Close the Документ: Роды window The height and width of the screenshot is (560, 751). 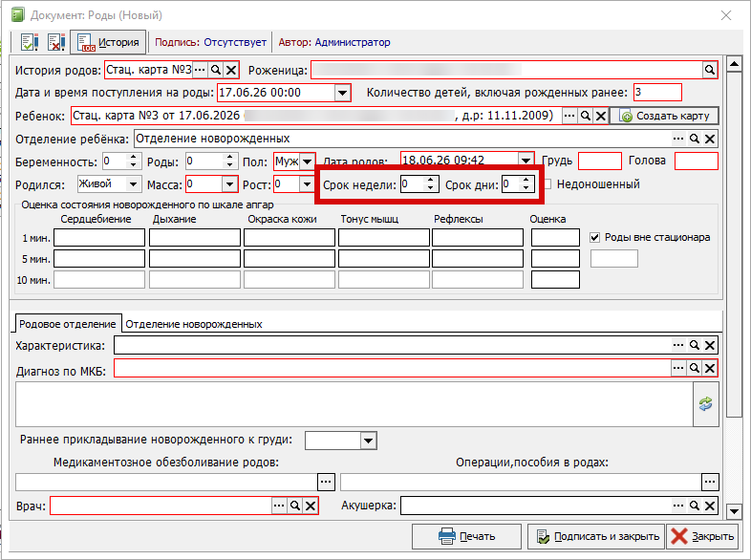click(x=726, y=15)
